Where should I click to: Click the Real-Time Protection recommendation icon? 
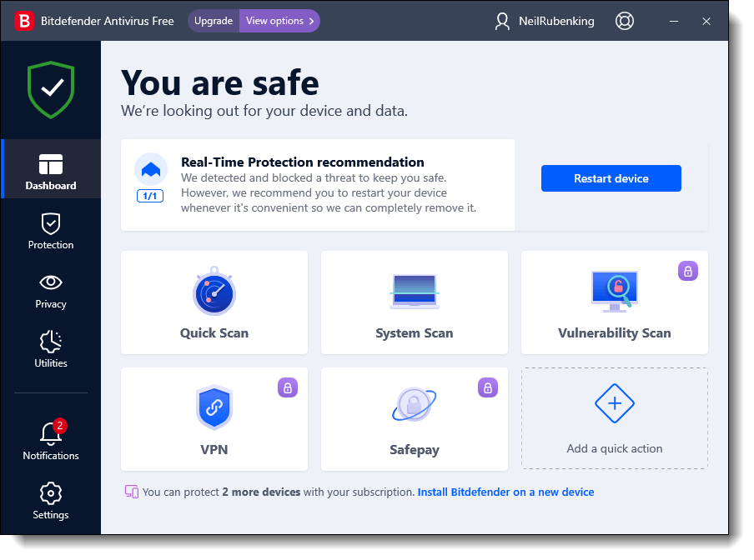click(x=150, y=169)
